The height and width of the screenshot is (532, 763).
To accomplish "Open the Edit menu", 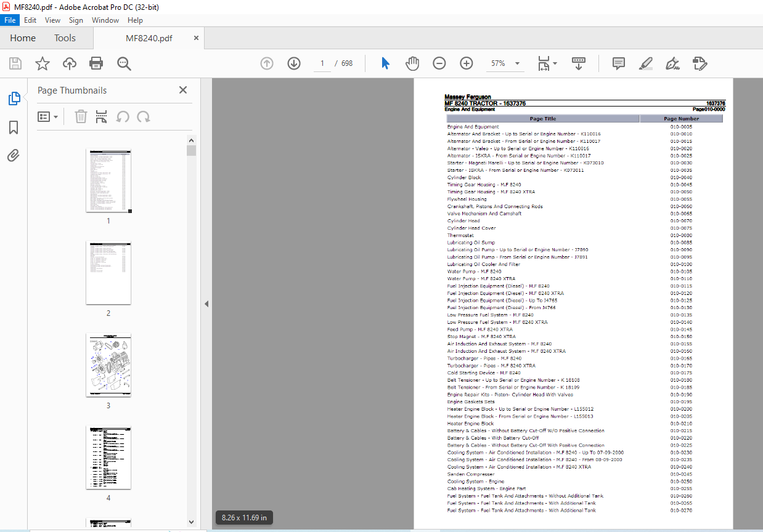I will coord(30,20).
